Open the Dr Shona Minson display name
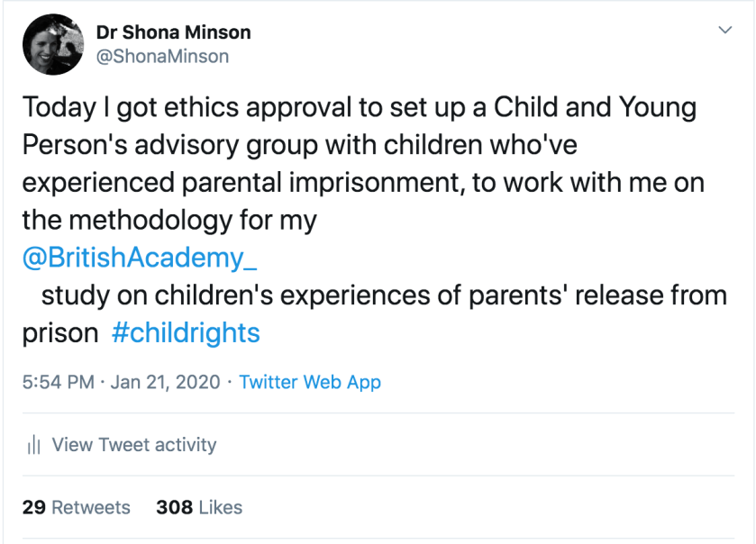Screen dimensions: 756x544 173,32
